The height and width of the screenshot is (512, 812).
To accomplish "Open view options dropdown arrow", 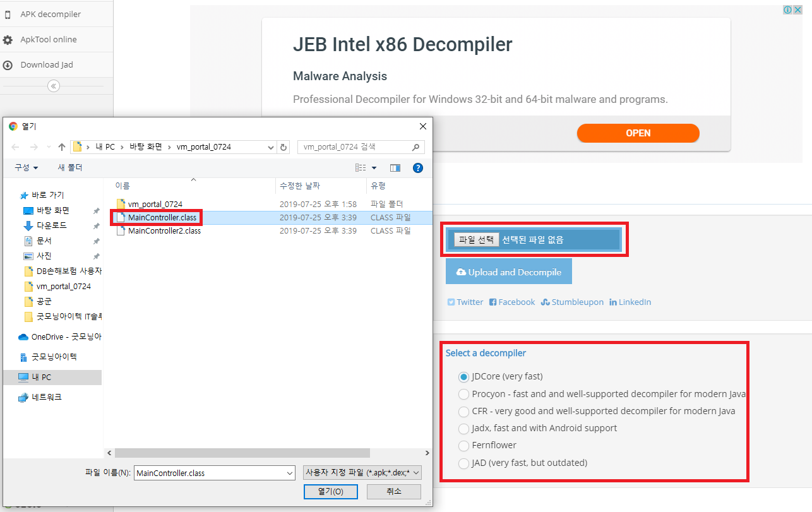I will (374, 168).
